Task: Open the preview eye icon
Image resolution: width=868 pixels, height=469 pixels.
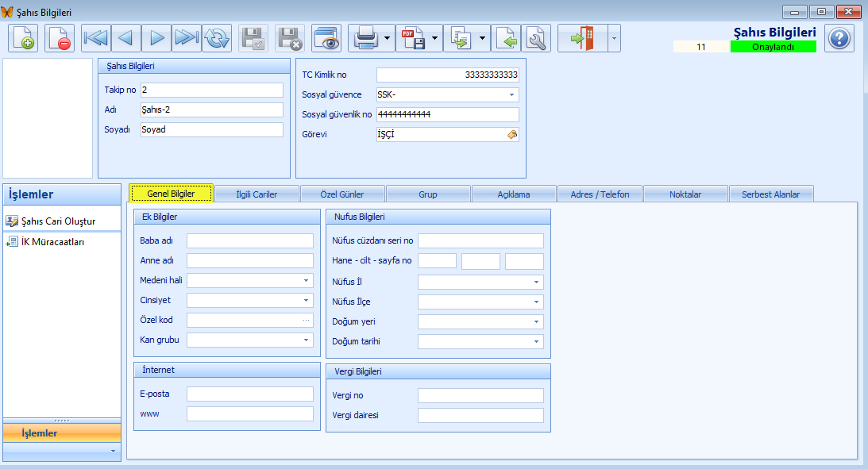Action: [x=326, y=38]
